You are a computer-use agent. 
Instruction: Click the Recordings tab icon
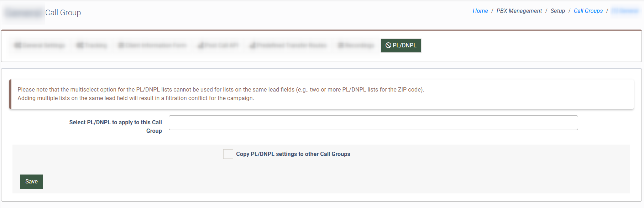(341, 46)
